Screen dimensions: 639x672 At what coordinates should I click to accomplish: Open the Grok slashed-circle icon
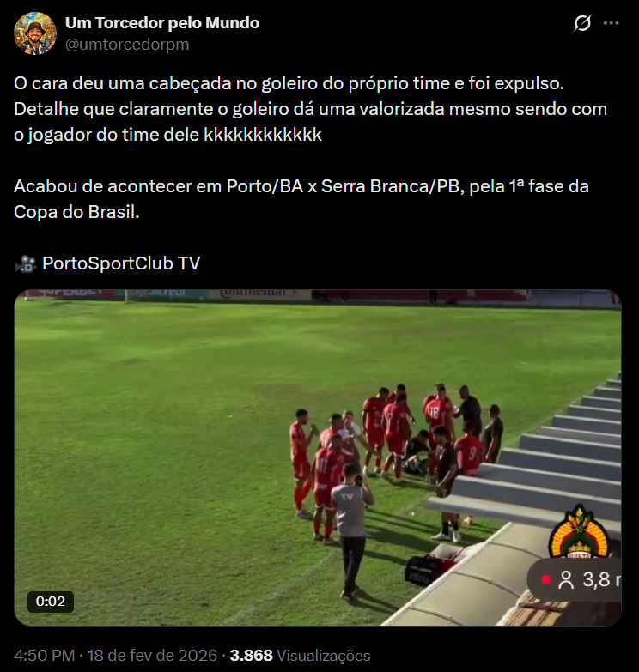[582, 23]
